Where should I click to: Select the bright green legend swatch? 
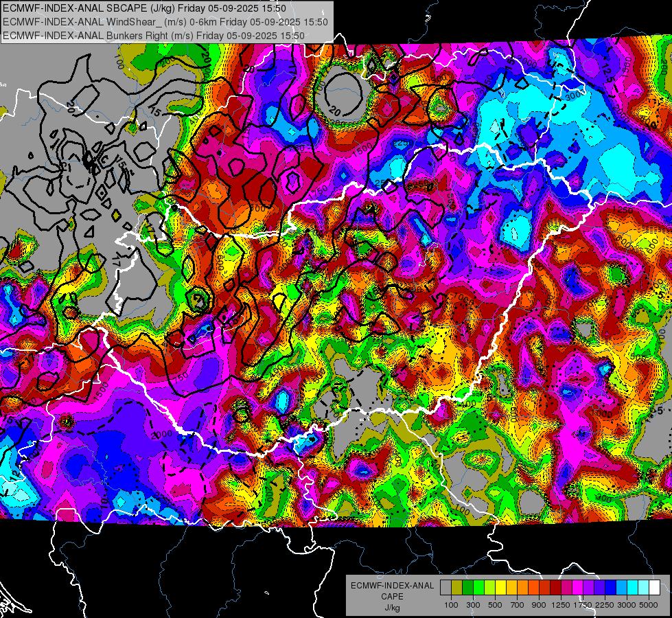pyautogui.click(x=478, y=588)
